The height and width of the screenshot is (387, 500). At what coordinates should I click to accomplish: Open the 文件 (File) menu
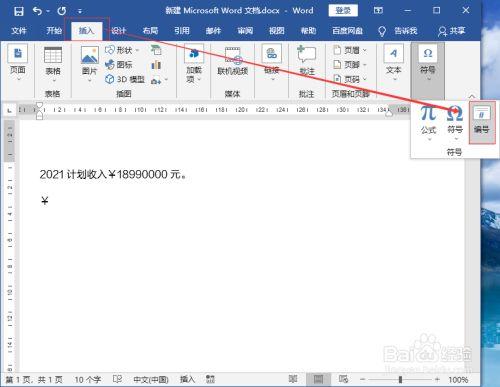[x=19, y=31]
